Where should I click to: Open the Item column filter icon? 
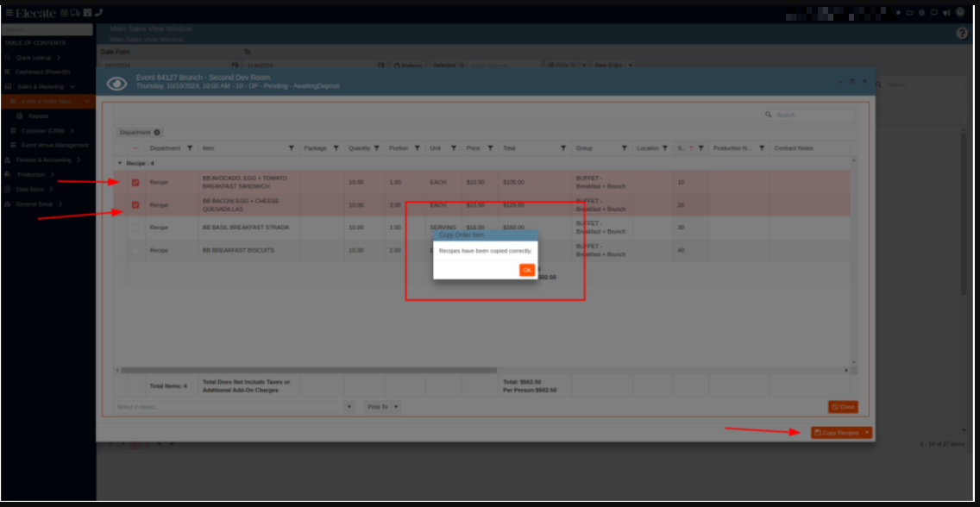[291, 148]
